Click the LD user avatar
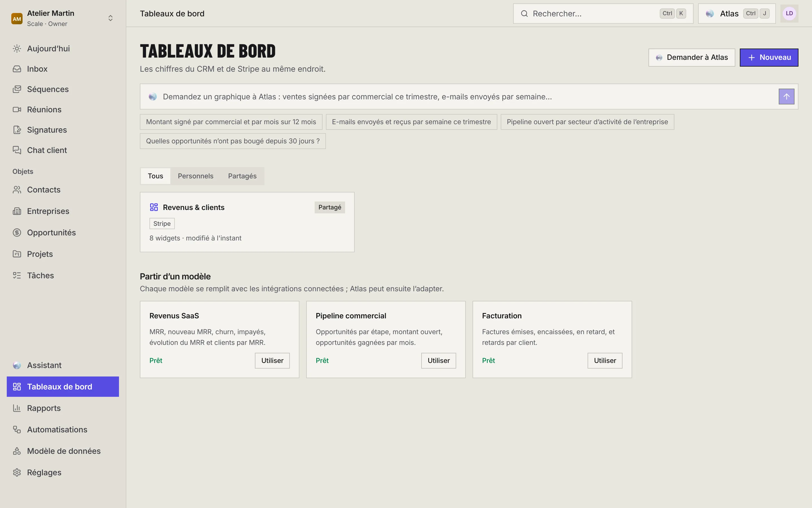Screen dimensions: 812x508 coord(789,14)
